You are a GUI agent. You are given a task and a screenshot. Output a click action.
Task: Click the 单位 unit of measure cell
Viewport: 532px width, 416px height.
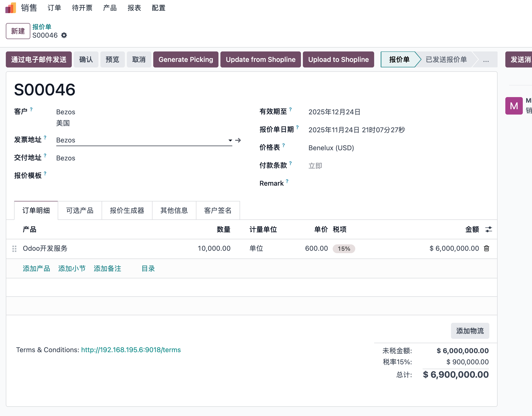tap(256, 249)
